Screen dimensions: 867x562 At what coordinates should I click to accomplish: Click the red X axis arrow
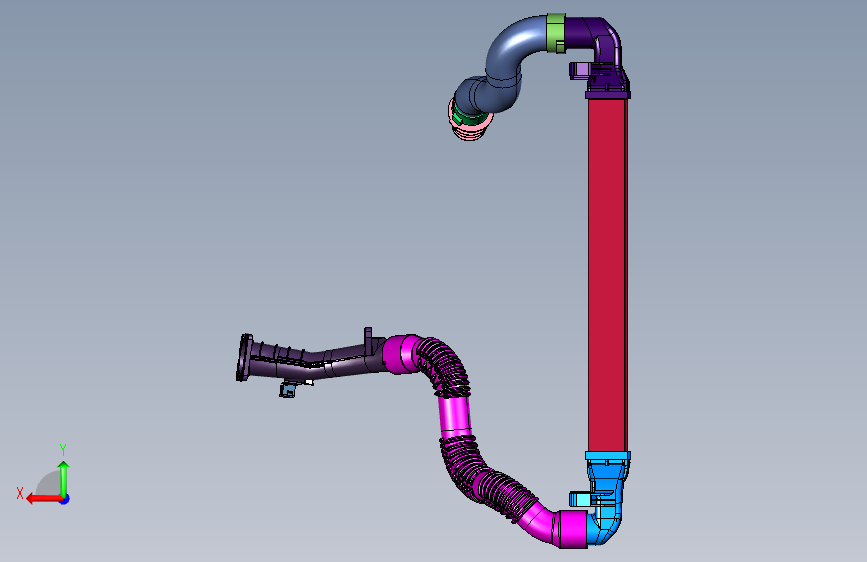click(x=44, y=499)
